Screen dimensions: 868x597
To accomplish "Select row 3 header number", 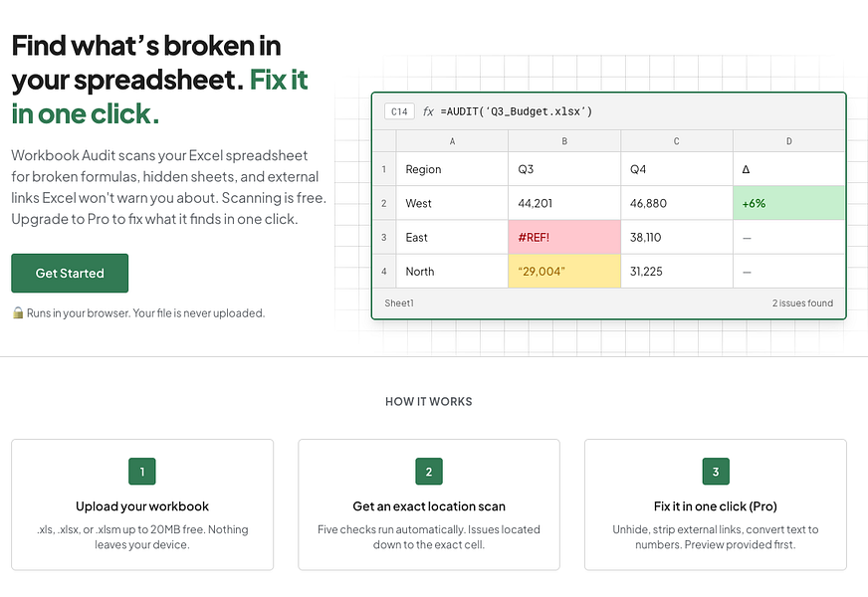I will (384, 238).
